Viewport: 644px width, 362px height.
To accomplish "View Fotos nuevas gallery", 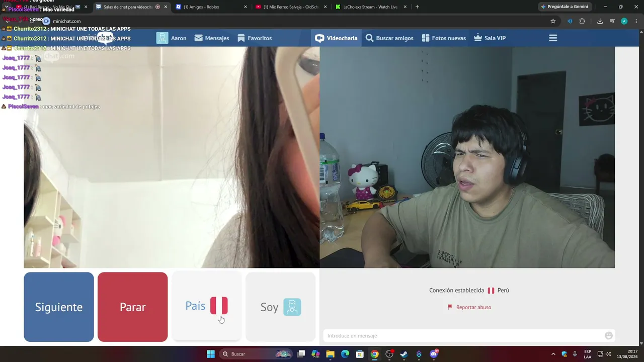I will 444,38.
